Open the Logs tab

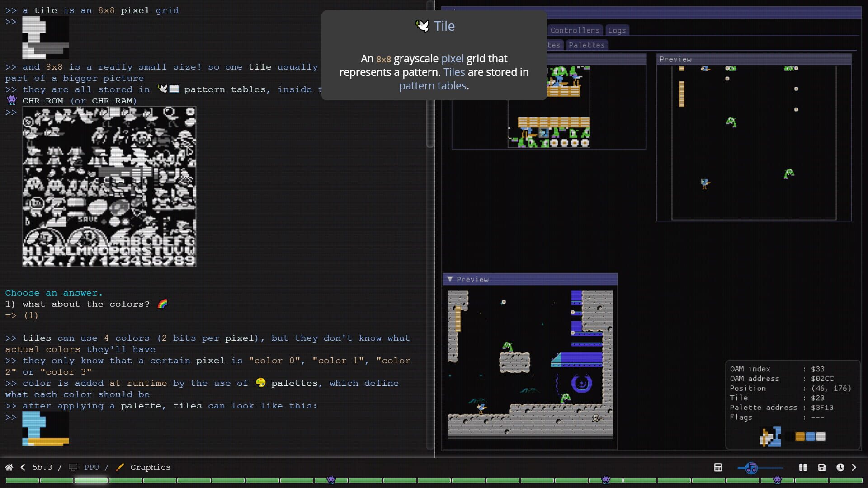617,30
